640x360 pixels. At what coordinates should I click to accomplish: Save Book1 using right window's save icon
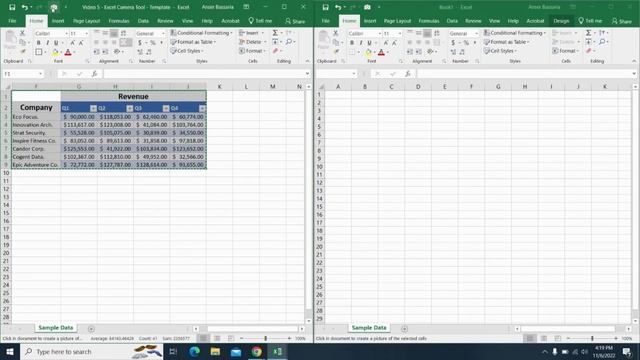(x=325, y=7)
